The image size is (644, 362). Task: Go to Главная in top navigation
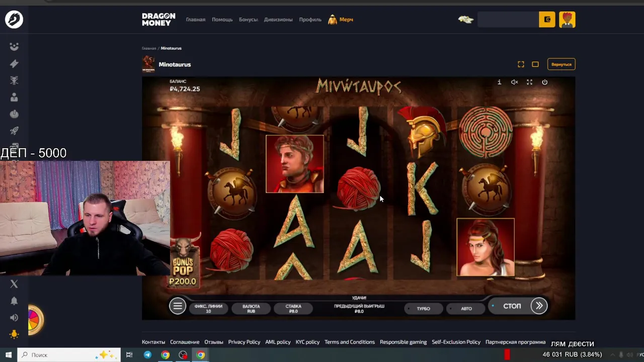coord(196,20)
